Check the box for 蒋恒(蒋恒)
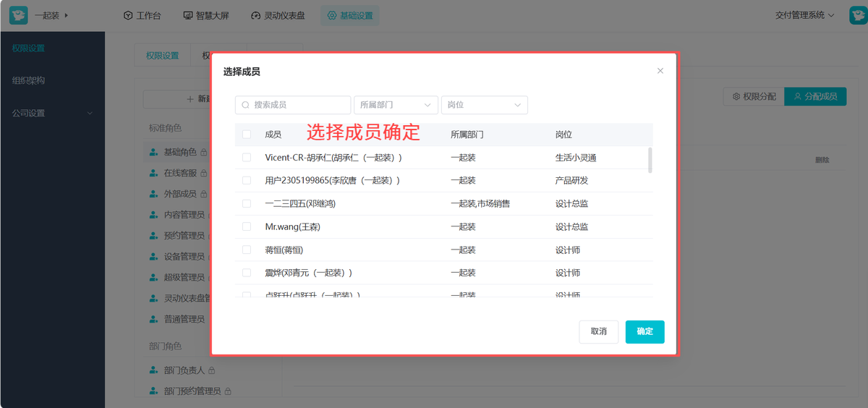868x408 pixels. [x=247, y=250]
